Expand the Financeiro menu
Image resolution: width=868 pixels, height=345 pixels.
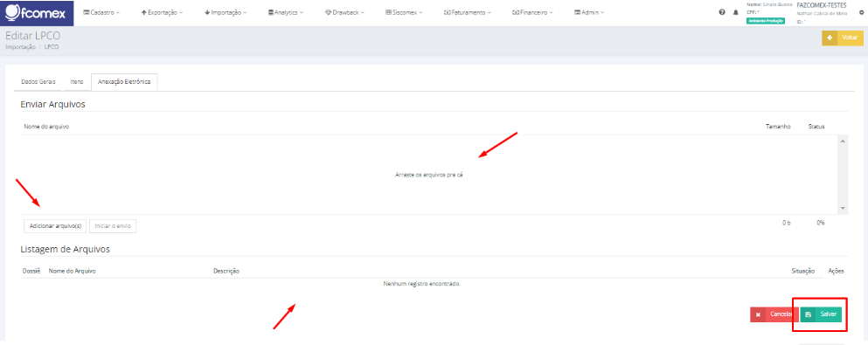[x=533, y=12]
